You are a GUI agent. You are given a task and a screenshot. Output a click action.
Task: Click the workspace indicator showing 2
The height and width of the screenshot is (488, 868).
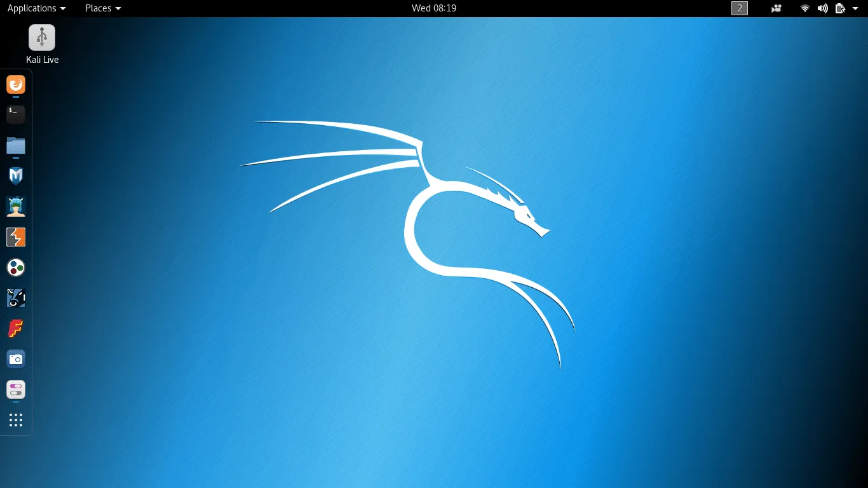click(x=740, y=8)
